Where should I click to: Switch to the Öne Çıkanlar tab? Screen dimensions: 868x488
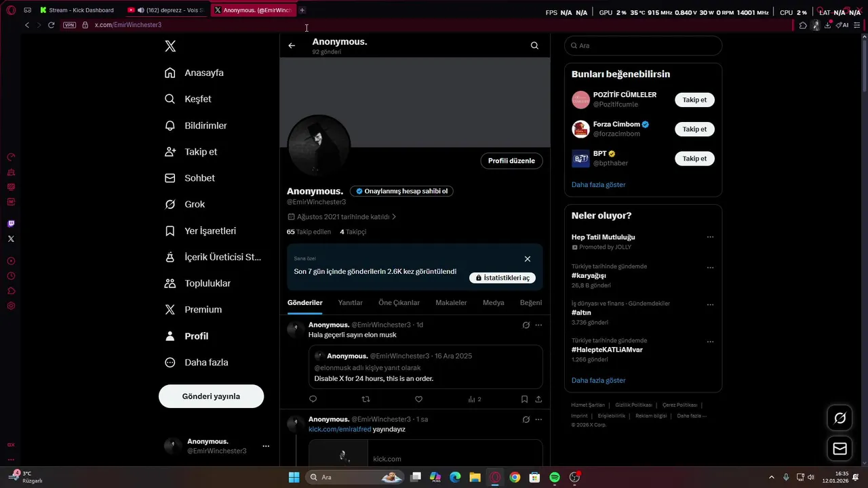tap(399, 303)
